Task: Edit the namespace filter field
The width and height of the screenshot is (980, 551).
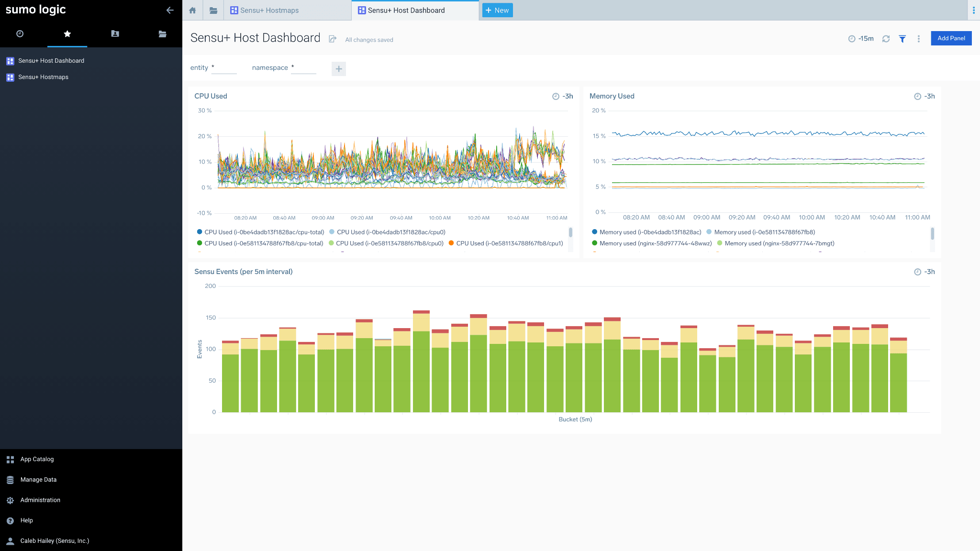Action: click(x=303, y=68)
